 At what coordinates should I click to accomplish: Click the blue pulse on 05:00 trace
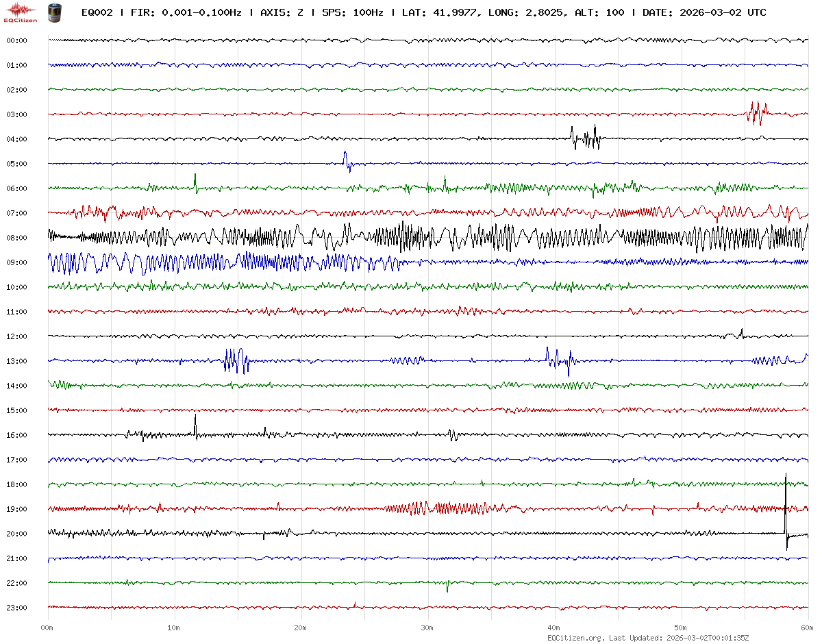pyautogui.click(x=346, y=161)
